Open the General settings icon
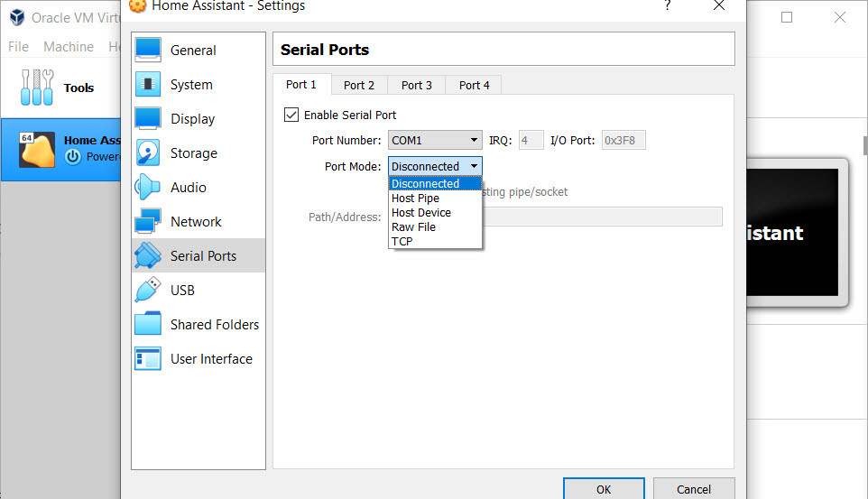 tap(148, 51)
